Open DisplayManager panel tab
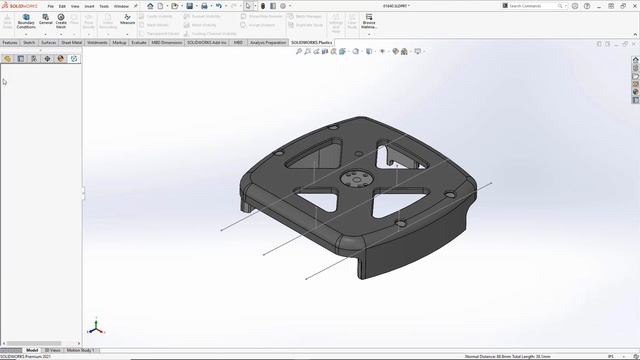This screenshot has width=640, height=360. (x=61, y=59)
